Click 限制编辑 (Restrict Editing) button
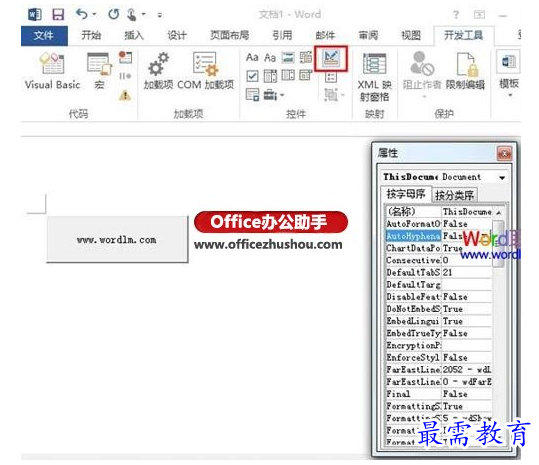This screenshot has height=465, width=539. (x=465, y=70)
